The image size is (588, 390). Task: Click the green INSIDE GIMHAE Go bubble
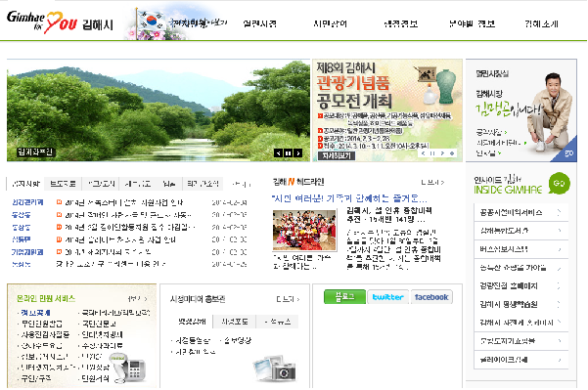[559, 183]
